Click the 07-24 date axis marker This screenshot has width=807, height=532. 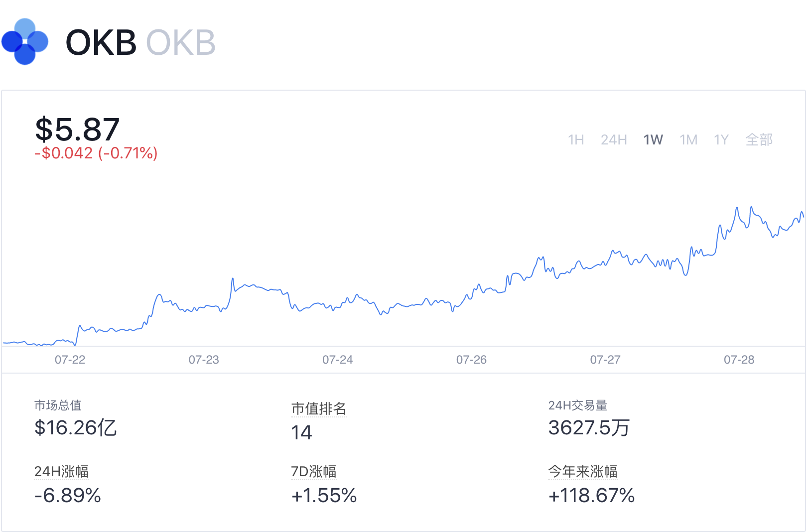pyautogui.click(x=338, y=360)
